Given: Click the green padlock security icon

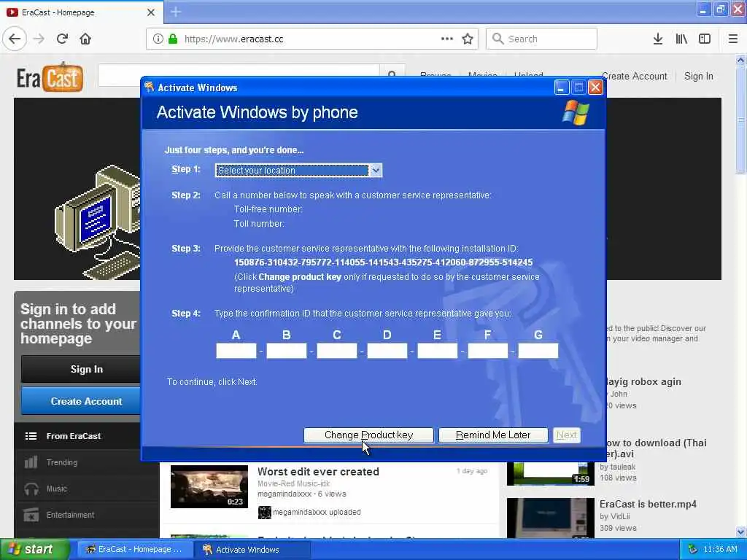Looking at the screenshot, I should [x=173, y=39].
